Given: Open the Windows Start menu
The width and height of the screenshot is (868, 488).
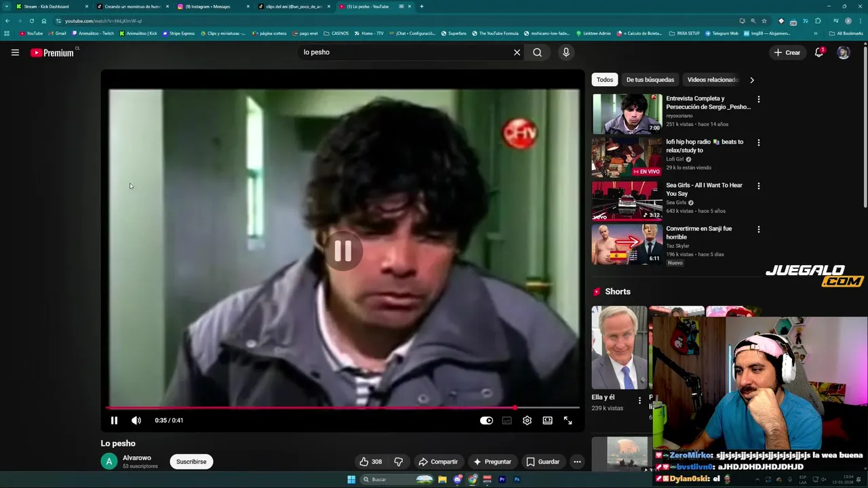Looking at the screenshot, I should point(351,479).
